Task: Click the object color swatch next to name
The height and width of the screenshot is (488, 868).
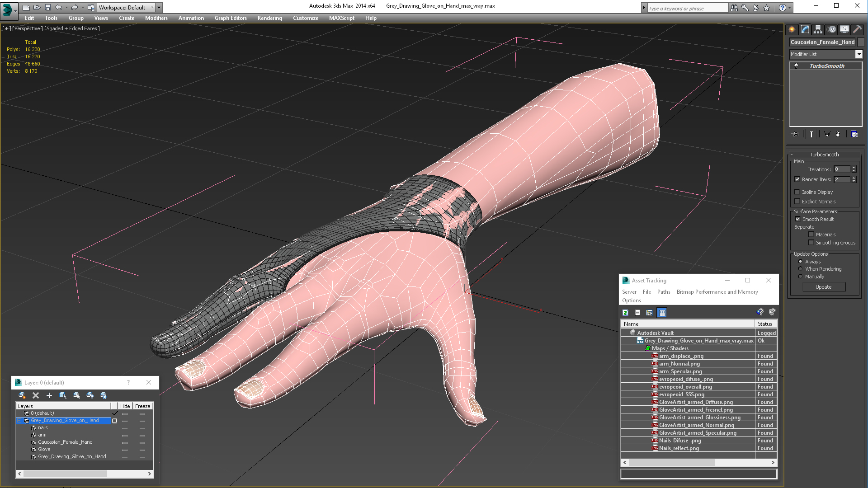Action: tap(861, 42)
